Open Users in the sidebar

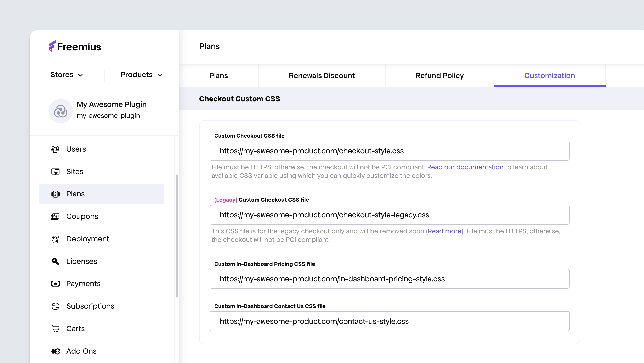[102, 149]
